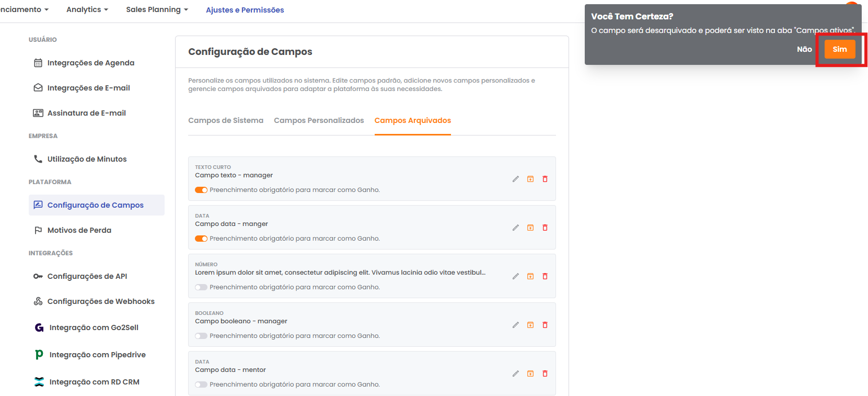
Task: Enable required toggle for 'Campo booleano - manager'
Action: 201,336
